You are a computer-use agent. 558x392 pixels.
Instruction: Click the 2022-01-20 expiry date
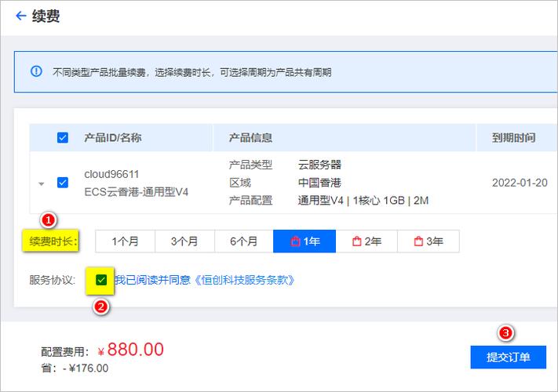click(520, 183)
